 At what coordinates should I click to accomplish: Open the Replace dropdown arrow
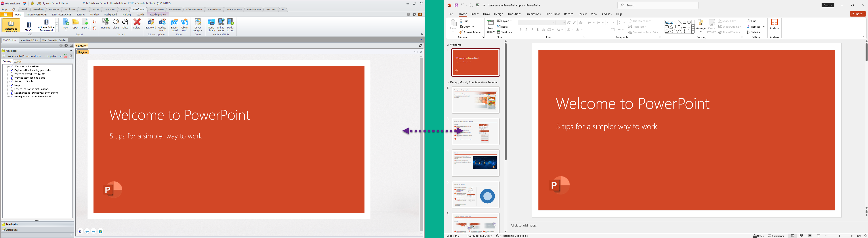tap(764, 26)
